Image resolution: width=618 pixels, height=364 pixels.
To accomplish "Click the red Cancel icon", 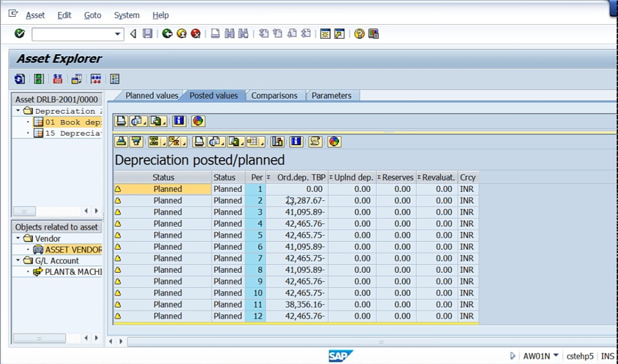I will pos(196,34).
